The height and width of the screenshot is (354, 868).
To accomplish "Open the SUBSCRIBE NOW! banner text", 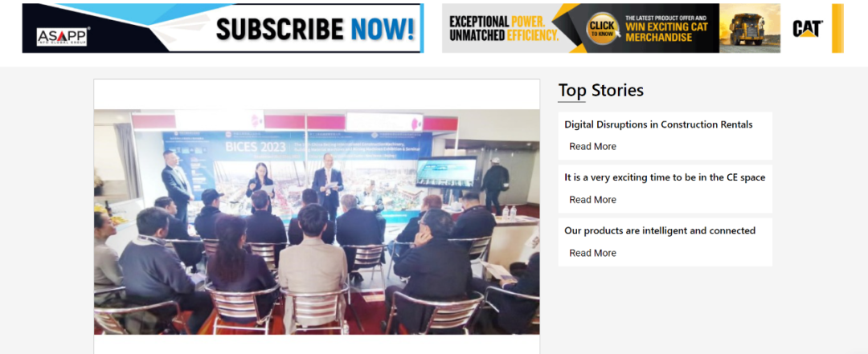I will [315, 29].
